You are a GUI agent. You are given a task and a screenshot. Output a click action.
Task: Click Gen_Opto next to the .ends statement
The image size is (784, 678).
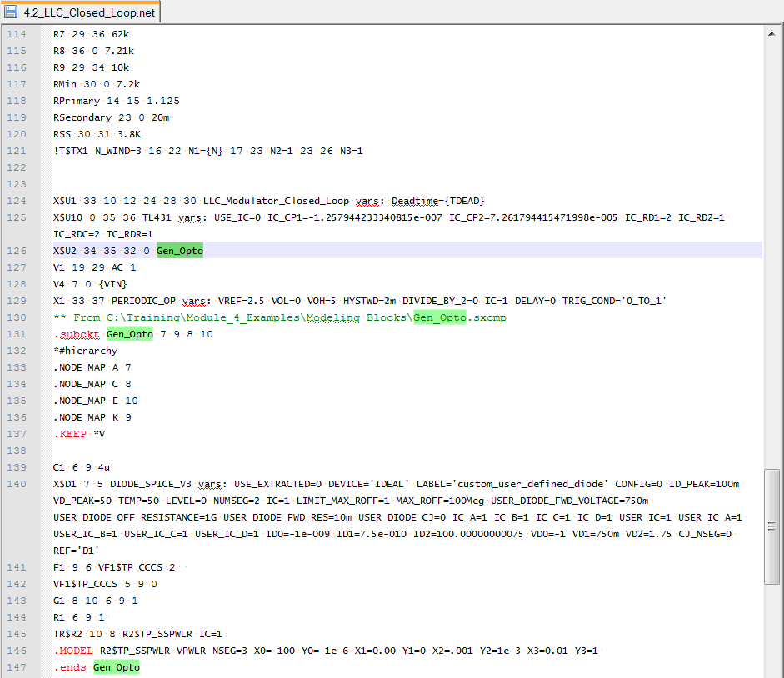[116, 666]
